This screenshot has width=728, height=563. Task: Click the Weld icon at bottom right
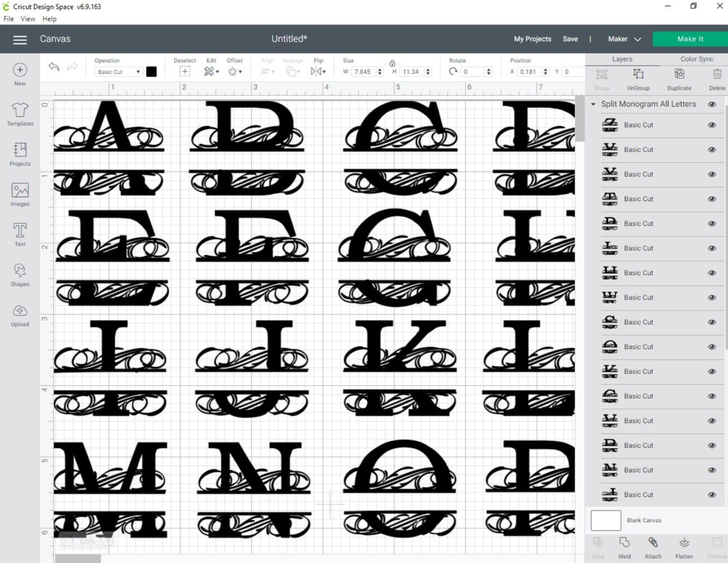pos(624,547)
